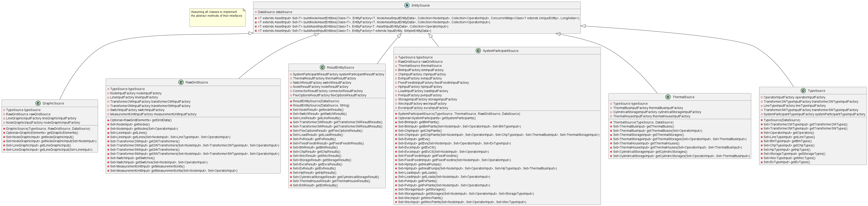This screenshot has width=868, height=206.
Task: Click 'systemParticipantTypeInputFactory' field in TypeSource
Action: tap(814, 114)
